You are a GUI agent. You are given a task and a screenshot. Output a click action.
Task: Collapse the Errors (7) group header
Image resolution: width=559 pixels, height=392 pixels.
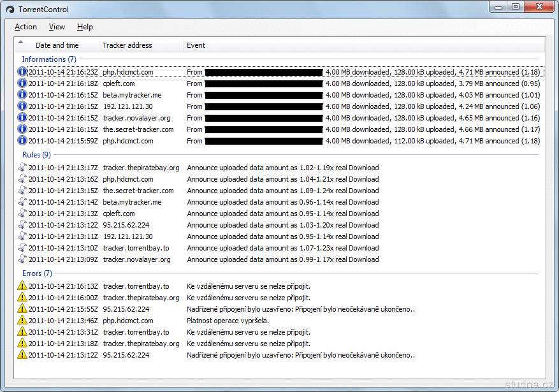[x=37, y=273]
